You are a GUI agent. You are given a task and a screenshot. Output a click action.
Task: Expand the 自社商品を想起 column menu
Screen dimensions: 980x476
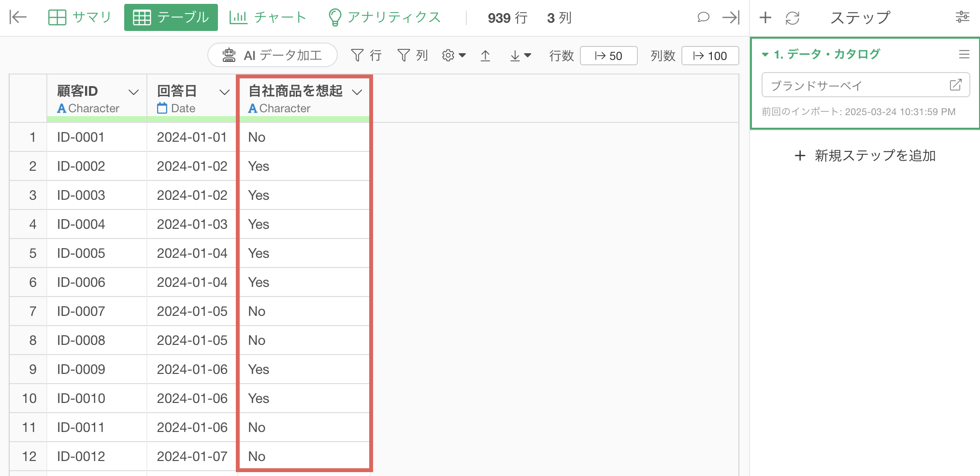click(x=357, y=92)
